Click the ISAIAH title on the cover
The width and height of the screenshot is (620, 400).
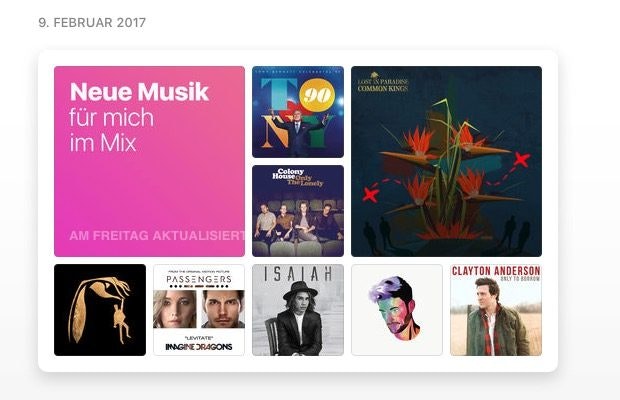click(x=298, y=274)
